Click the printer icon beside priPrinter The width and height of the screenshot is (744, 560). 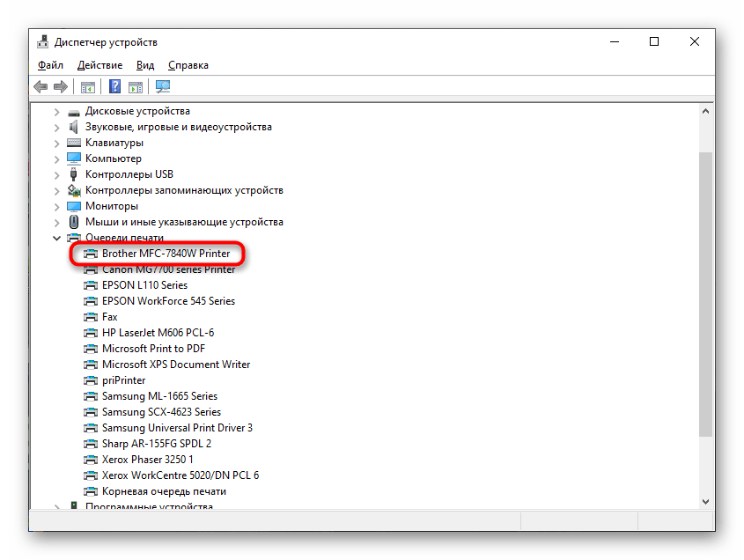tap(91, 380)
